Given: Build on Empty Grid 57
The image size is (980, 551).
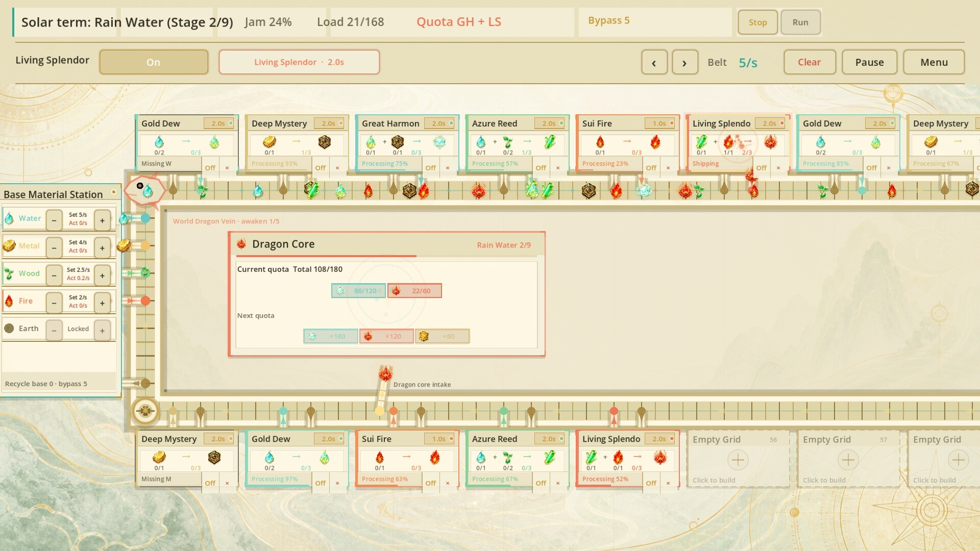Looking at the screenshot, I should point(848,460).
